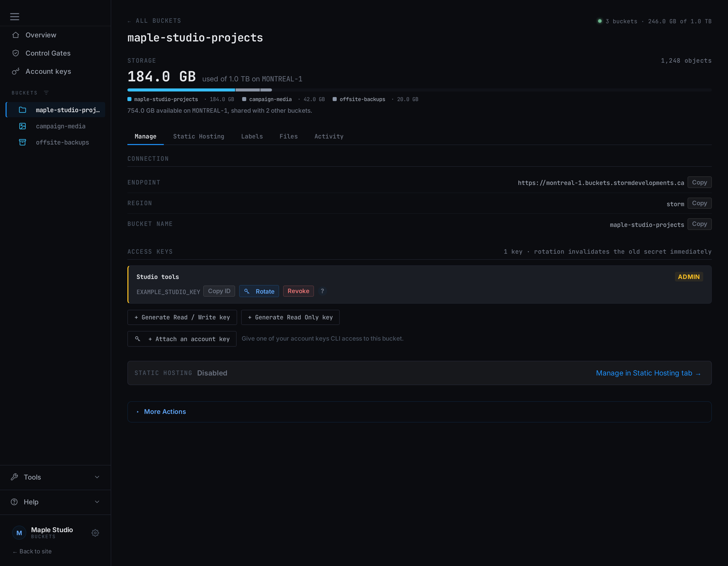Image resolution: width=728 pixels, height=566 pixels.
Task: Click the filter icon beside BUCKETS
Action: [x=46, y=93]
